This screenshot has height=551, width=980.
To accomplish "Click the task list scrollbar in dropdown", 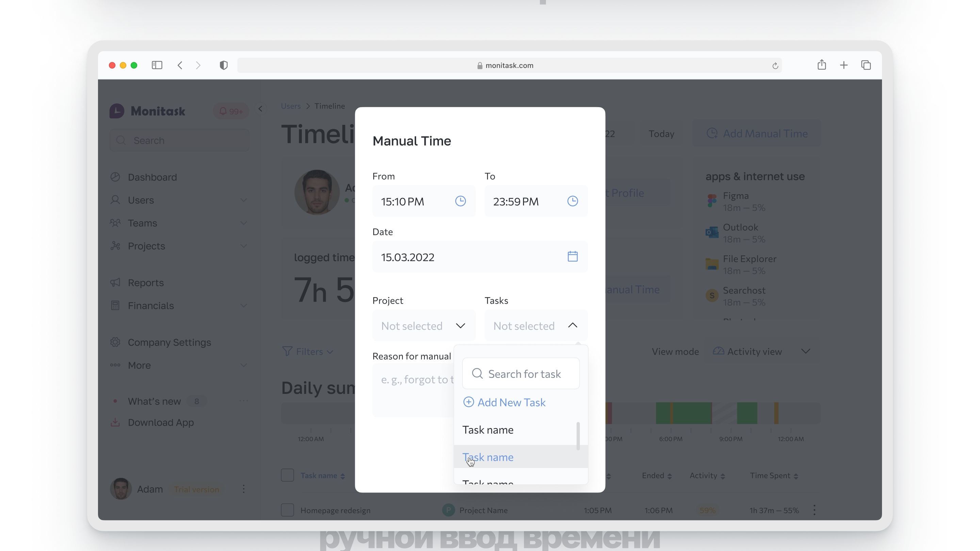I will coord(578,436).
